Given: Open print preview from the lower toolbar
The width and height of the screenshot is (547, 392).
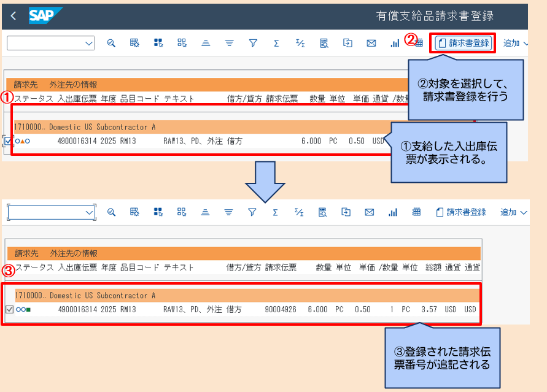Looking at the screenshot, I should click(322, 212).
